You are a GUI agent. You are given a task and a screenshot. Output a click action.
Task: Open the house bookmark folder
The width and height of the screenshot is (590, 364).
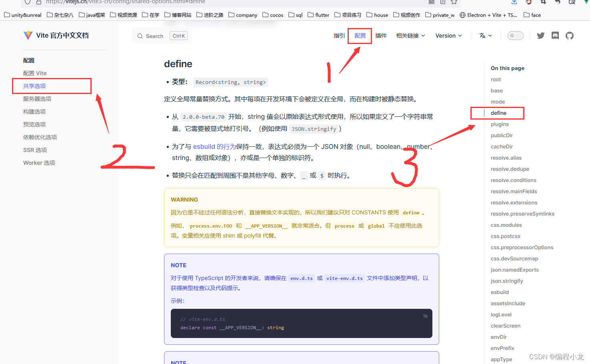(377, 15)
